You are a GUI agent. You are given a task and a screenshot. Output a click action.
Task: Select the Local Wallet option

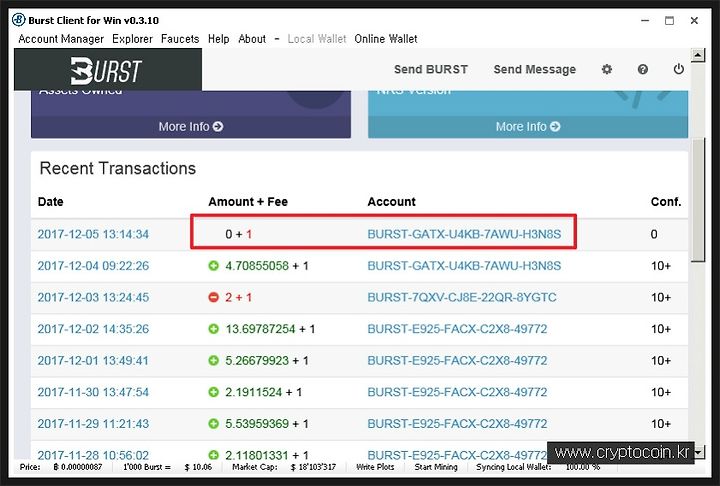(x=317, y=39)
